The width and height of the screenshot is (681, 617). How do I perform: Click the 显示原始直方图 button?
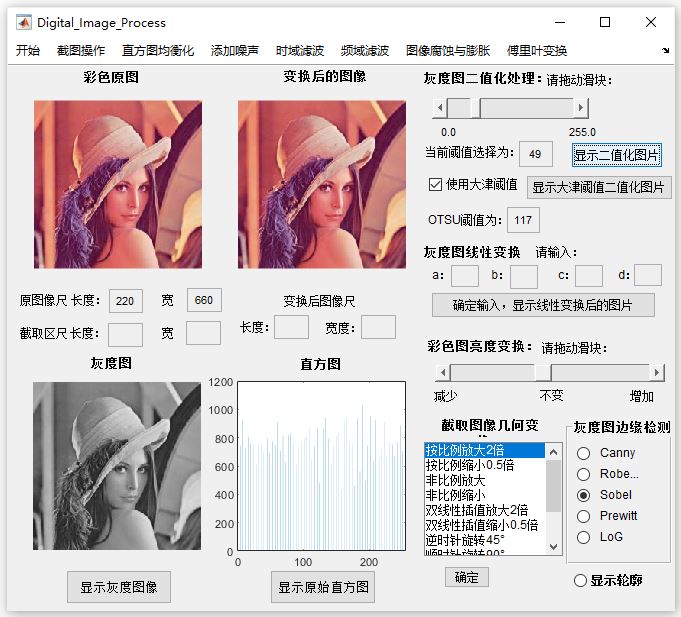(323, 587)
